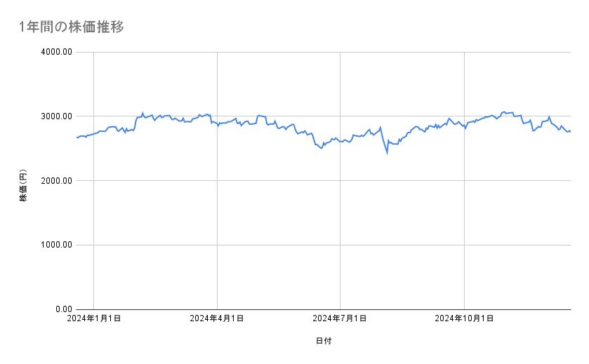This screenshot has width=589, height=364.
Task: Click the chart title 1年間の株価推移
Action: point(72,27)
